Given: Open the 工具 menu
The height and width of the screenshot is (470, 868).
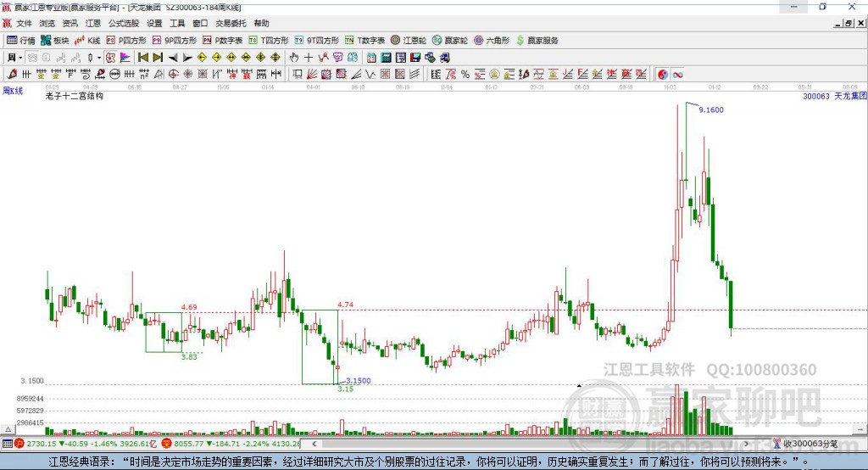Looking at the screenshot, I should [177, 23].
